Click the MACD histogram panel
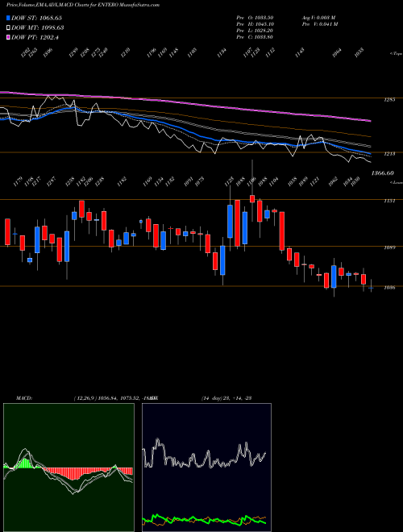 pyautogui.click(x=69, y=468)
